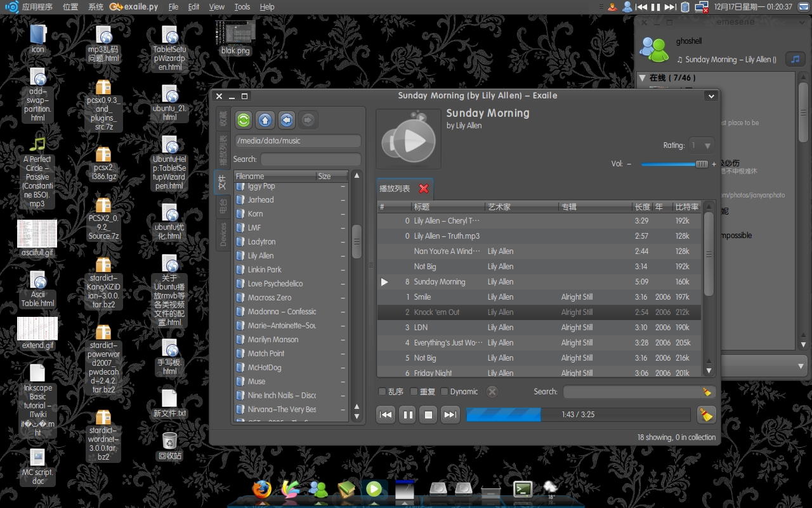Image resolution: width=812 pixels, height=508 pixels.
Task: Sort file list by Filename column
Action: [275, 176]
